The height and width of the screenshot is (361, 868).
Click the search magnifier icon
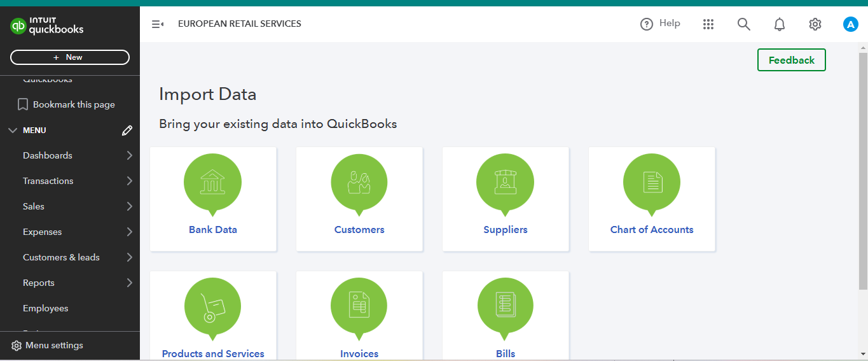(x=743, y=24)
